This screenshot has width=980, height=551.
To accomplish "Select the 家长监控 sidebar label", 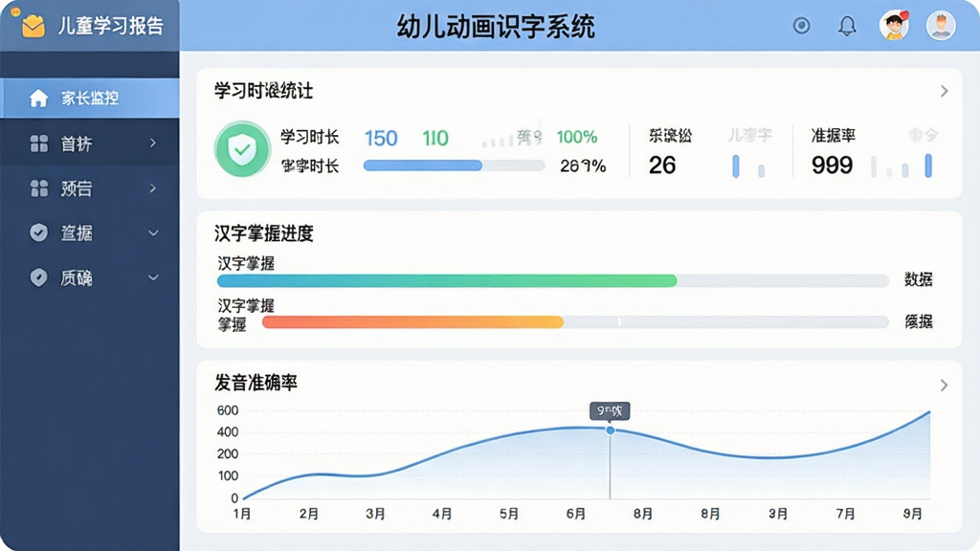I will (x=90, y=99).
